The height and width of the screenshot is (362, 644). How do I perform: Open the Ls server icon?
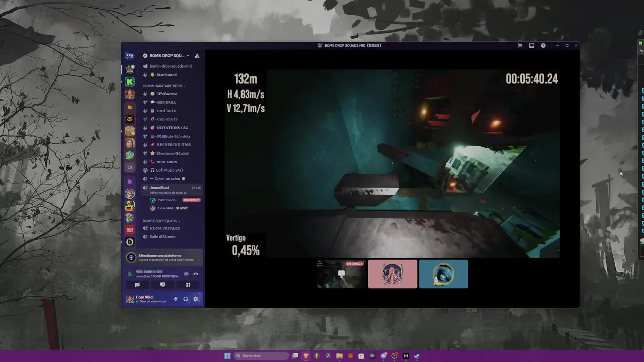coord(130,167)
